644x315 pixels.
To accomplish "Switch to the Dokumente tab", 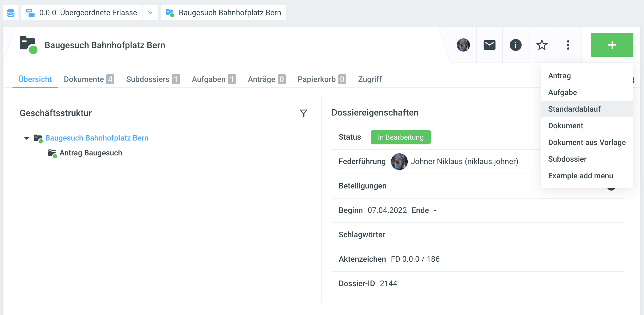I will (89, 79).
